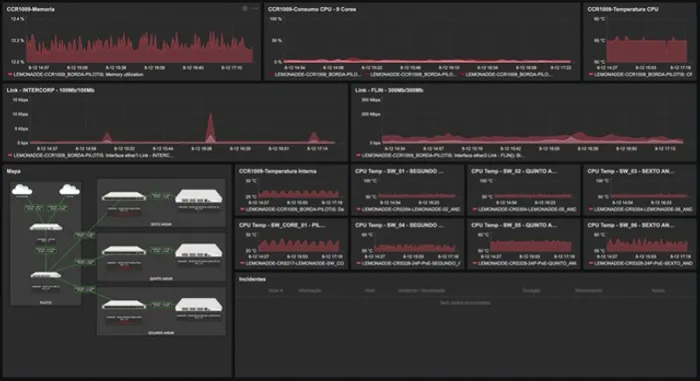Click the Memory utilization legend entry
Screen dimensions: 700x381
coord(76,75)
